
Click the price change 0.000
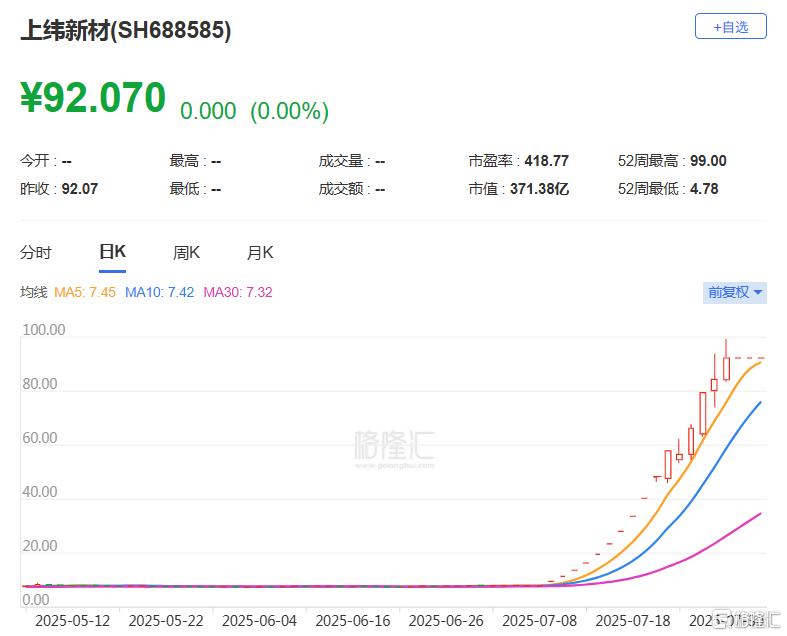(x=208, y=111)
